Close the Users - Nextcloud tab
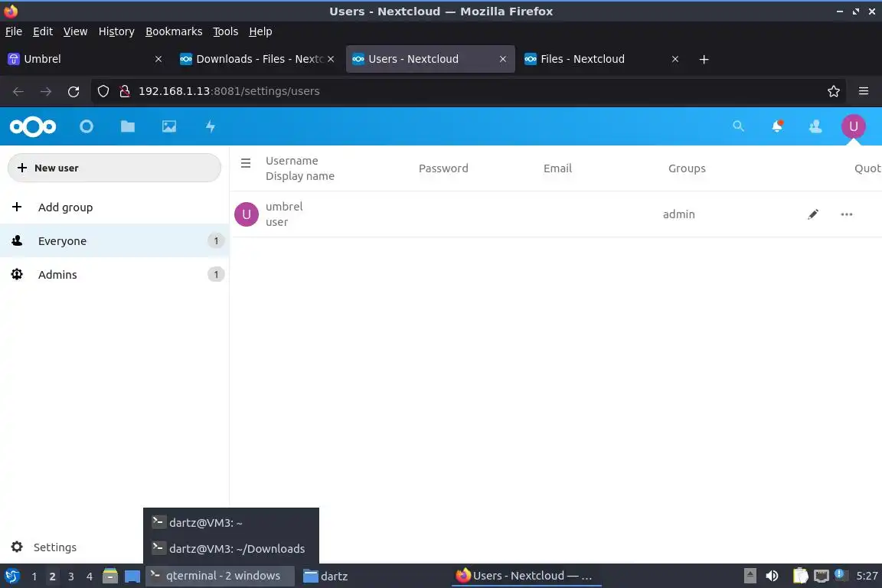 (503, 59)
